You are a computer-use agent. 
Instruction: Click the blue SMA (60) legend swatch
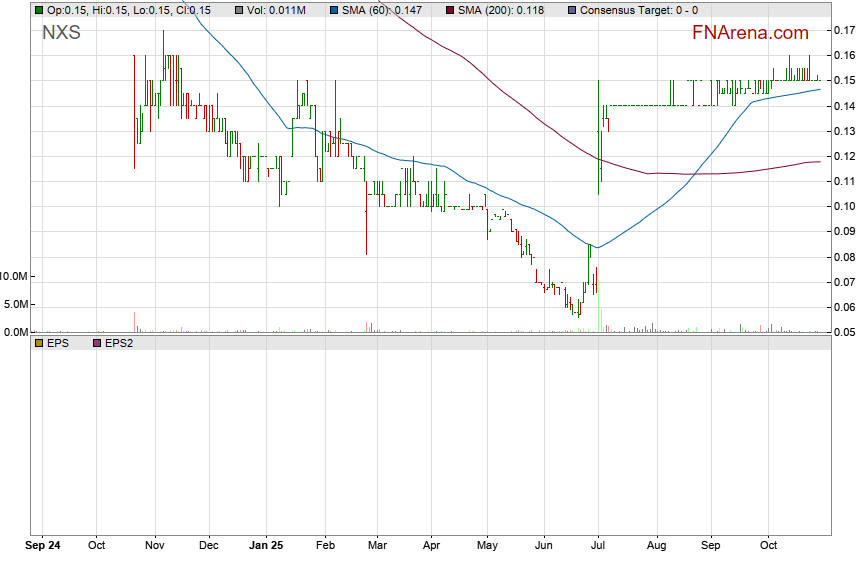(334, 10)
